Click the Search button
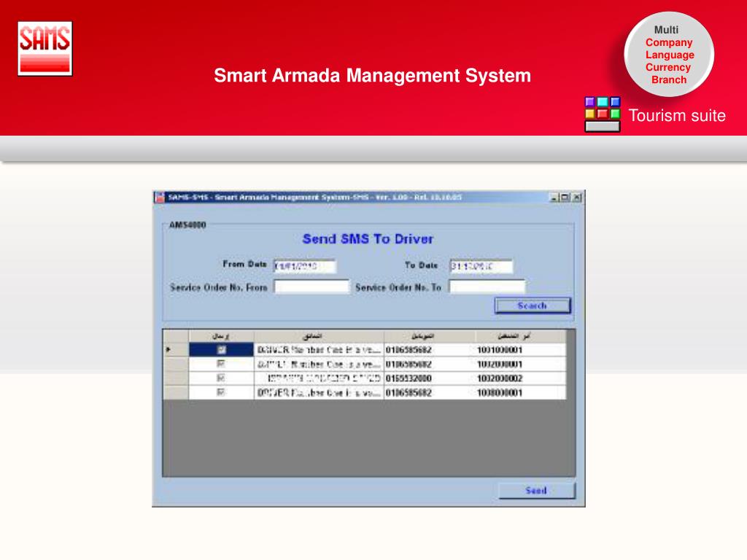 tap(532, 306)
